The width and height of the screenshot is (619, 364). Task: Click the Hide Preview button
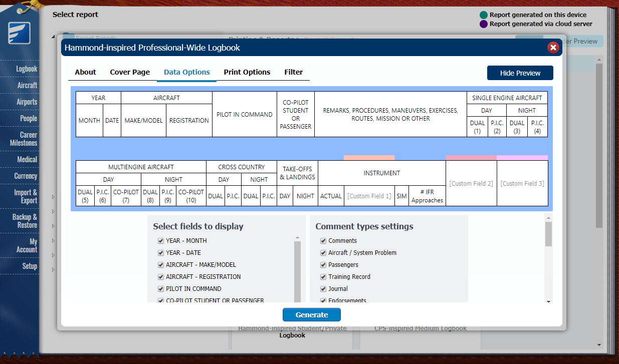click(x=520, y=73)
